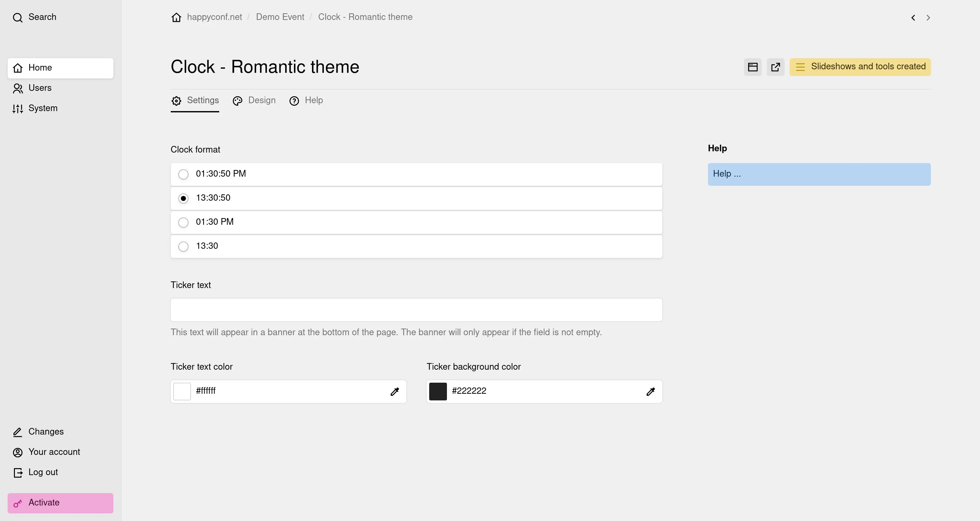Click the black Ticker background color swatch
Viewport: 980px width, 521px height.
[x=437, y=391]
